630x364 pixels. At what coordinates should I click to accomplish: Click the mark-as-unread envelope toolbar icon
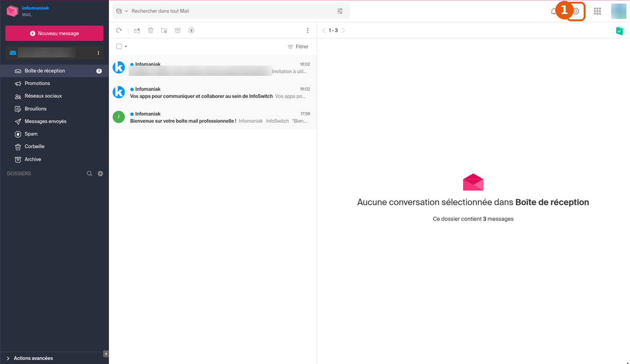pyautogui.click(x=137, y=31)
